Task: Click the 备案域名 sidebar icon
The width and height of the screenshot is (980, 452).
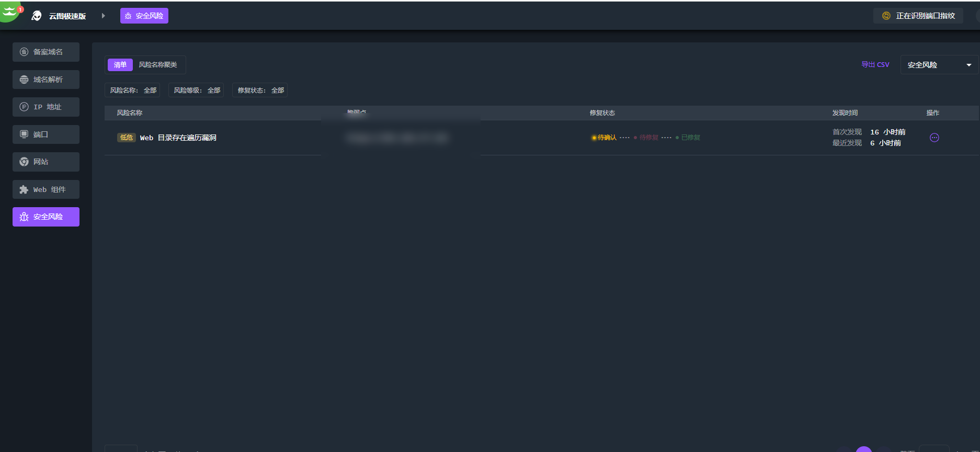Action: tap(24, 52)
